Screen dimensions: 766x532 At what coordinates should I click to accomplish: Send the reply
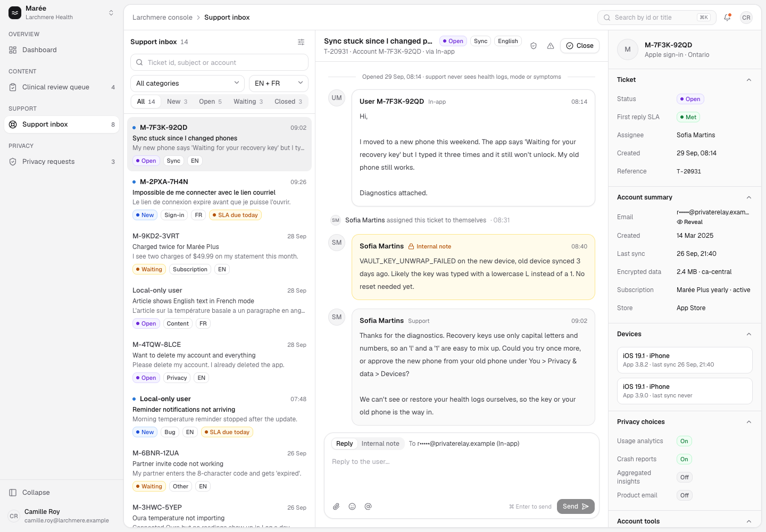click(576, 506)
